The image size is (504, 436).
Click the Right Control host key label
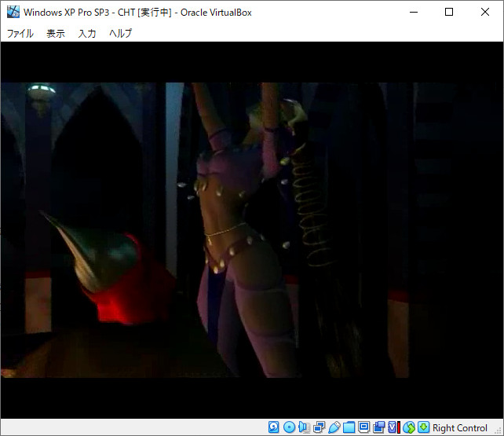click(x=459, y=428)
